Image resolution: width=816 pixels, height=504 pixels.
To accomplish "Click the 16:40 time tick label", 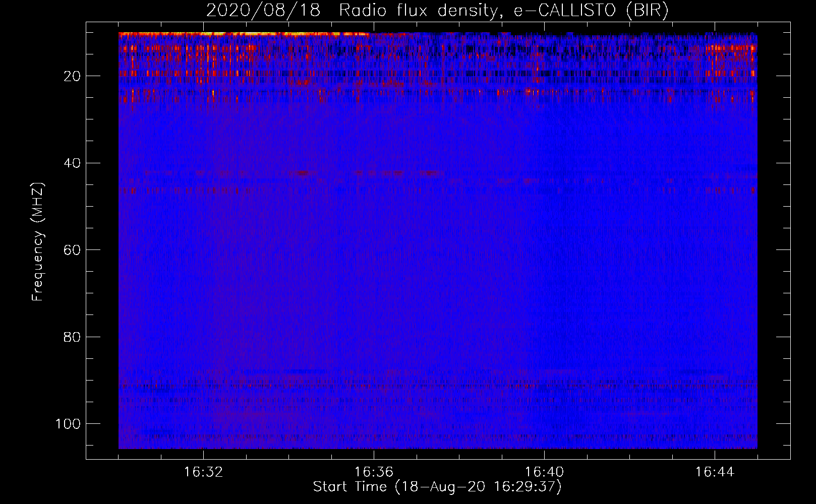I will coord(544,472).
